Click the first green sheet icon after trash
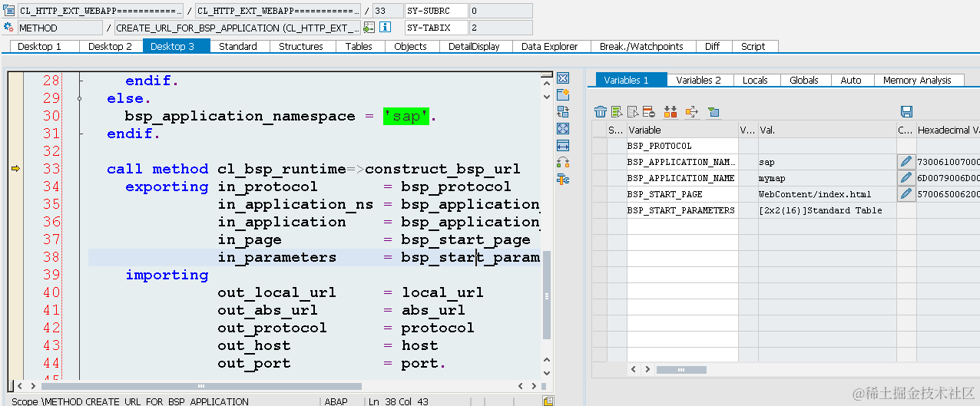Screen dimensions: 980x406 (x=617, y=112)
